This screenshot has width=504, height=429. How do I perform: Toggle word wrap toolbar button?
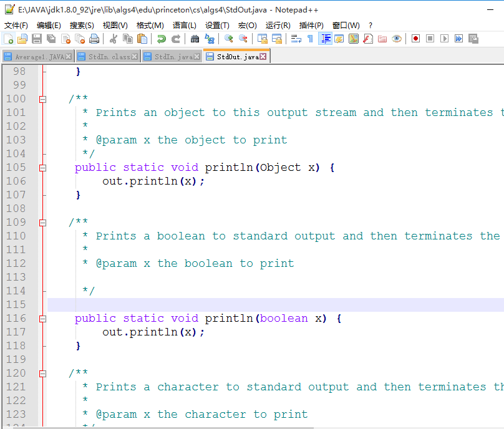296,39
